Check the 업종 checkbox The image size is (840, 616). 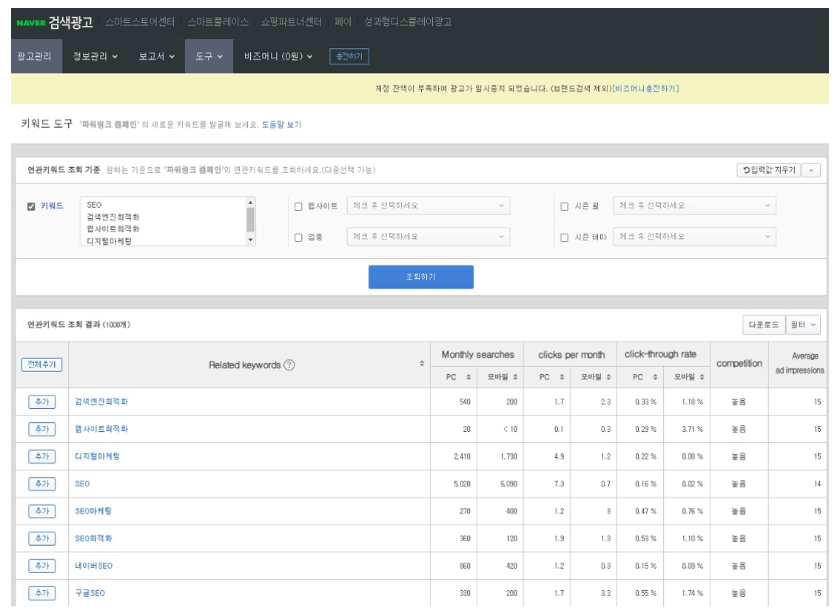(298, 237)
